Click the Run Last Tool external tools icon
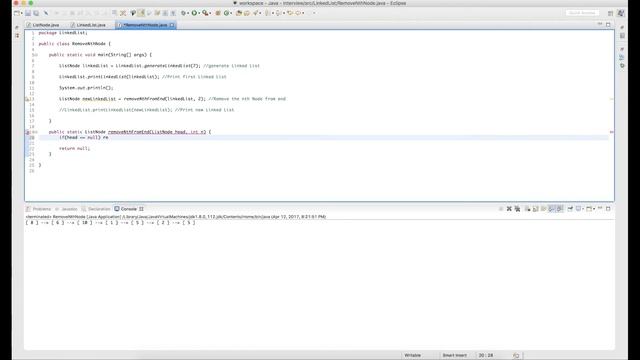640x360 pixels. coord(205,13)
